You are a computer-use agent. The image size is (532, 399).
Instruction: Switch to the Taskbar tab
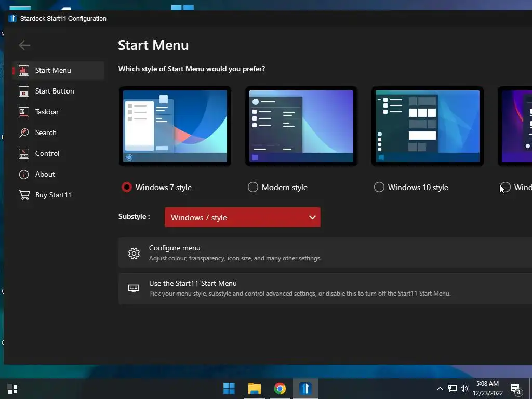(x=58, y=112)
